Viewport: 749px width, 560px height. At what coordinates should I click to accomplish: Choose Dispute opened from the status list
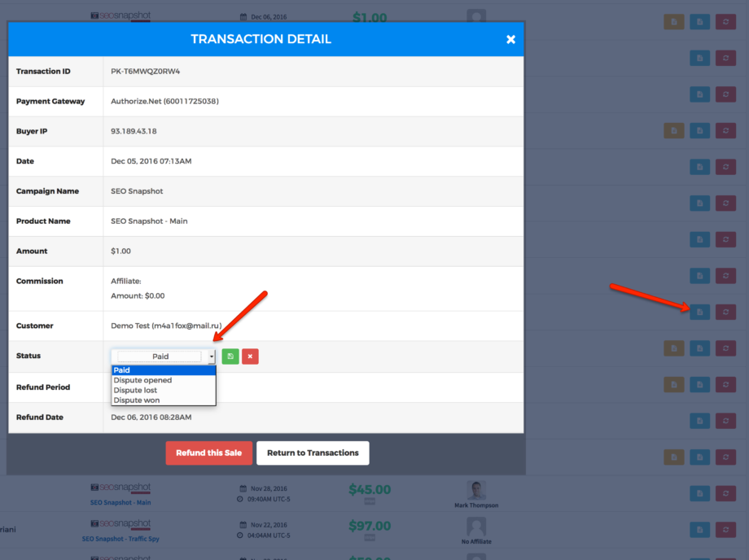[164, 380]
